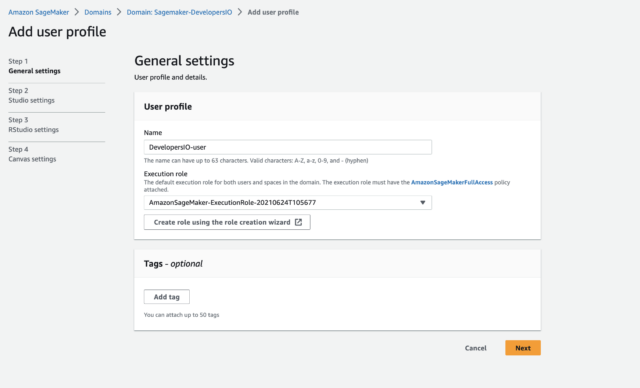Viewport: 640px width, 388px height.
Task: Click the Cancel button
Action: [x=476, y=348]
